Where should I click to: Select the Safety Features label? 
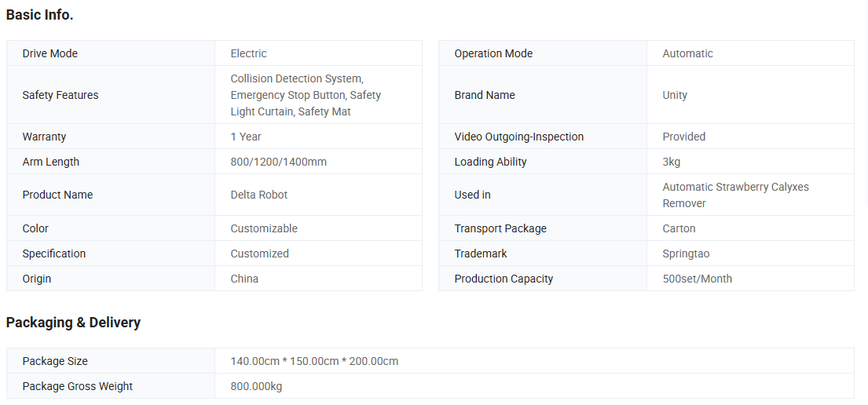point(60,95)
